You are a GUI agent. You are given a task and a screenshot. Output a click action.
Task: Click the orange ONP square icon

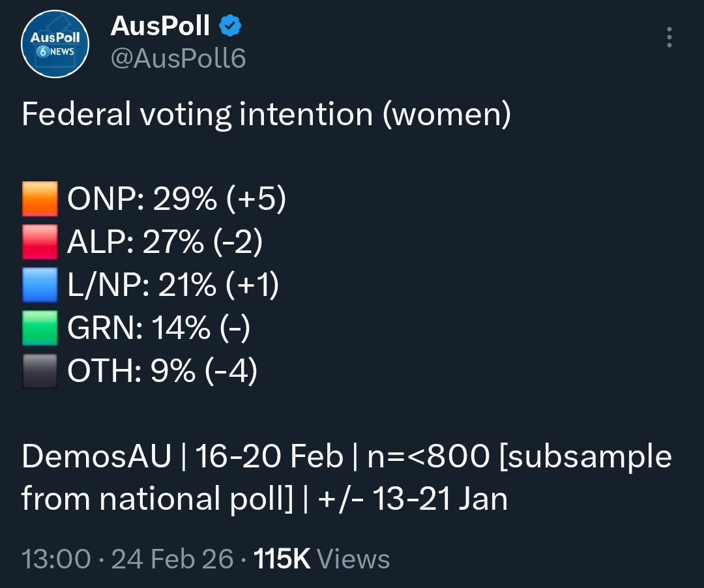click(x=40, y=199)
